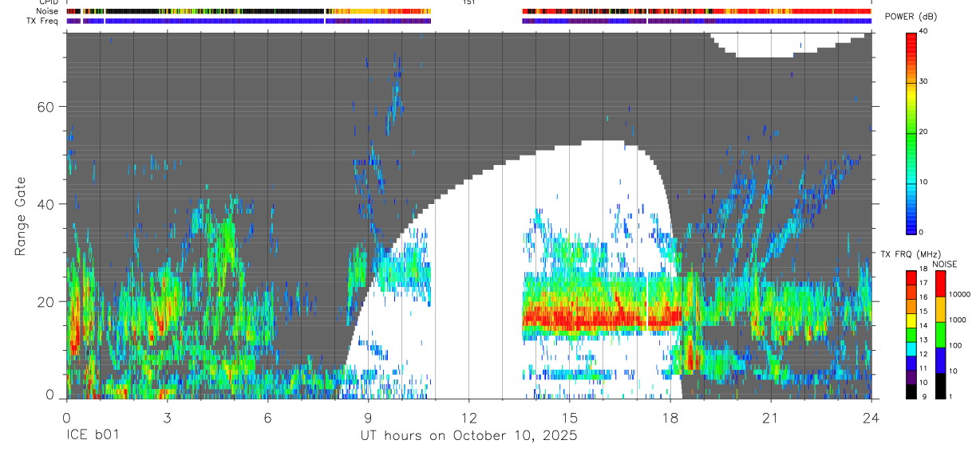Select the 18 tick on UT hours axis
This screenshot has height=452, width=980.
pos(670,417)
